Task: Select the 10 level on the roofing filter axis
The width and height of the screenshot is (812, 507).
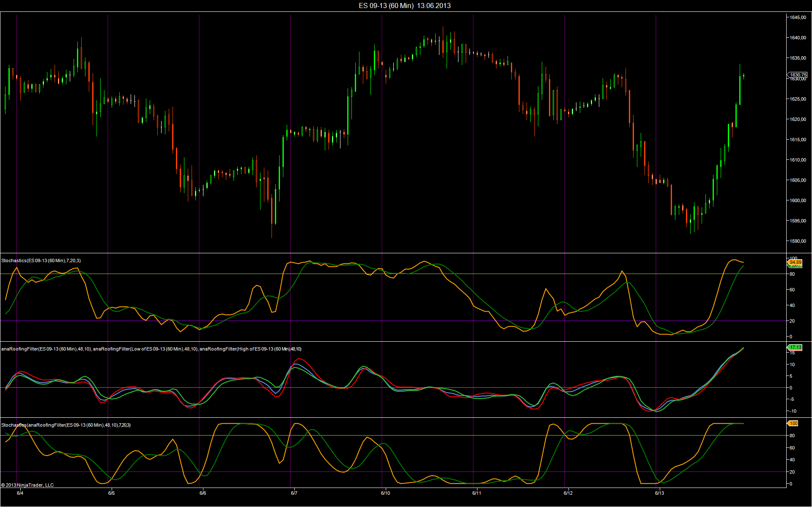Action: 792,364
